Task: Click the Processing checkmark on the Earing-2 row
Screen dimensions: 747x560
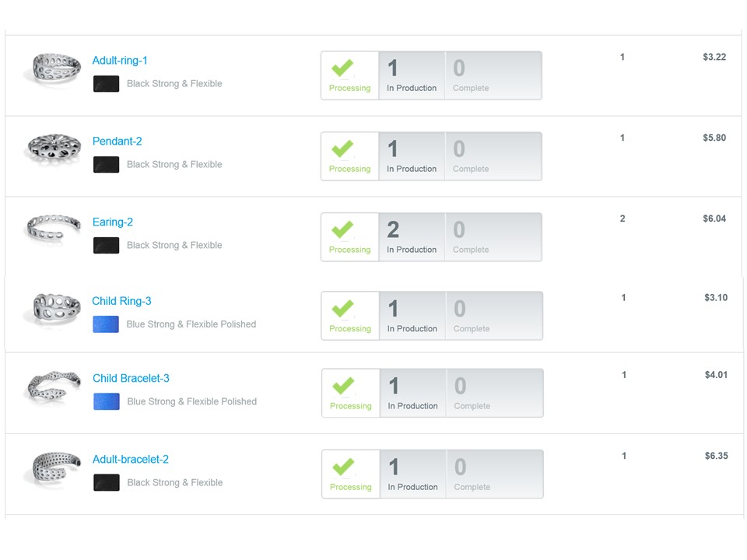Action: (342, 229)
